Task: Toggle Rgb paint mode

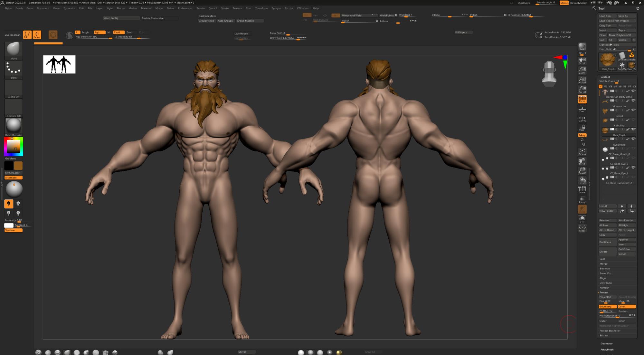Action: pos(99,32)
